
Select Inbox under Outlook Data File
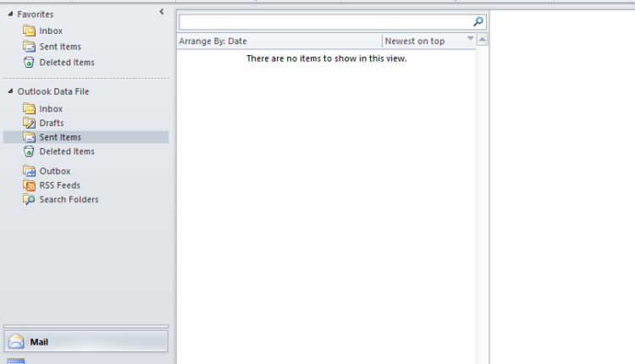(x=51, y=109)
